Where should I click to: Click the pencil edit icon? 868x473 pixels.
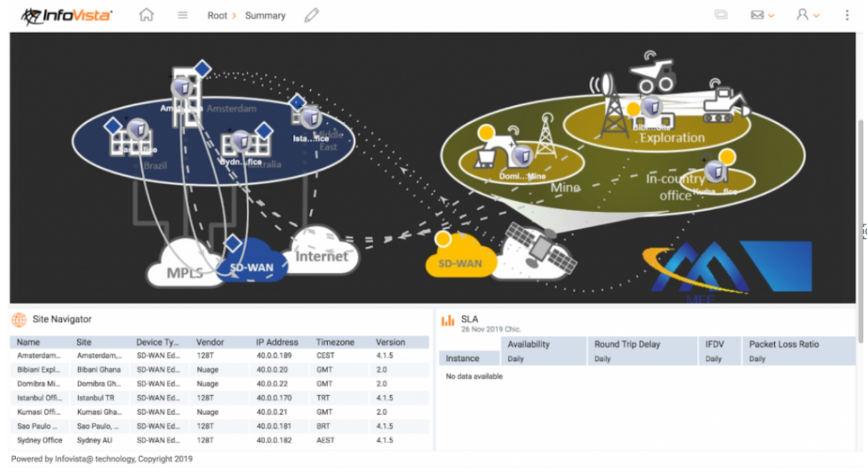312,15
